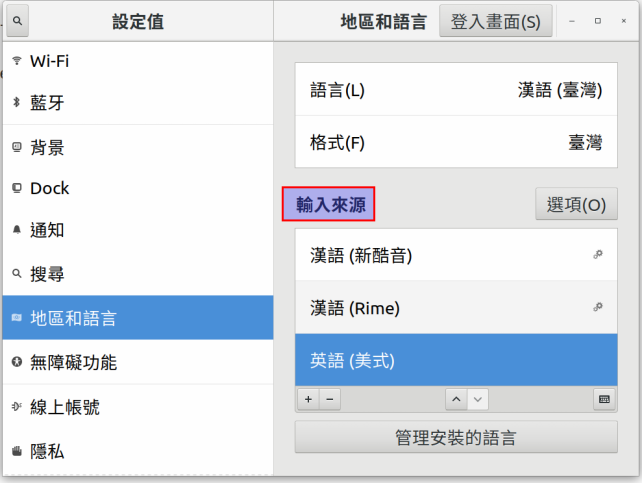Open the Wi-Fi settings panel
The width and height of the screenshot is (642, 483).
click(138, 61)
